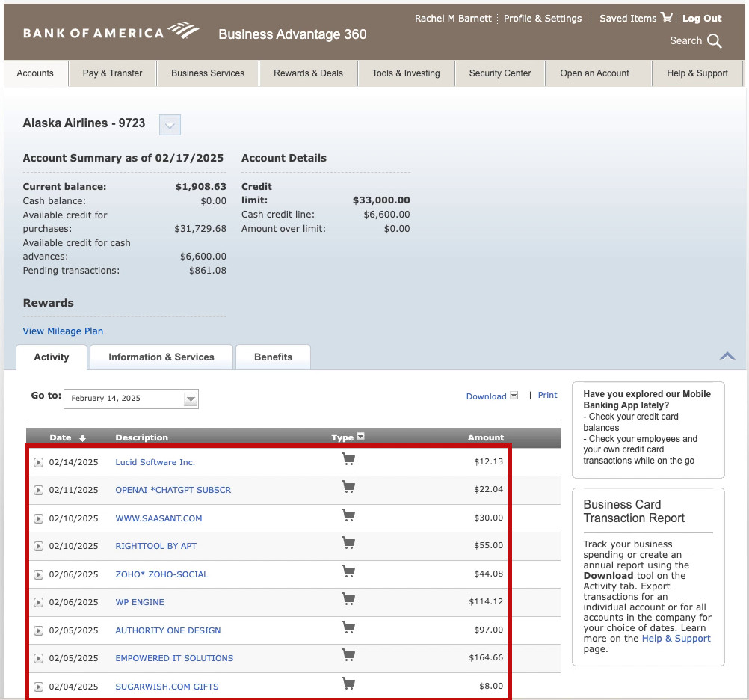The width and height of the screenshot is (749, 700).
Task: Expand the SUGARWISH.COM GIFTS transaction row
Action: (x=38, y=687)
